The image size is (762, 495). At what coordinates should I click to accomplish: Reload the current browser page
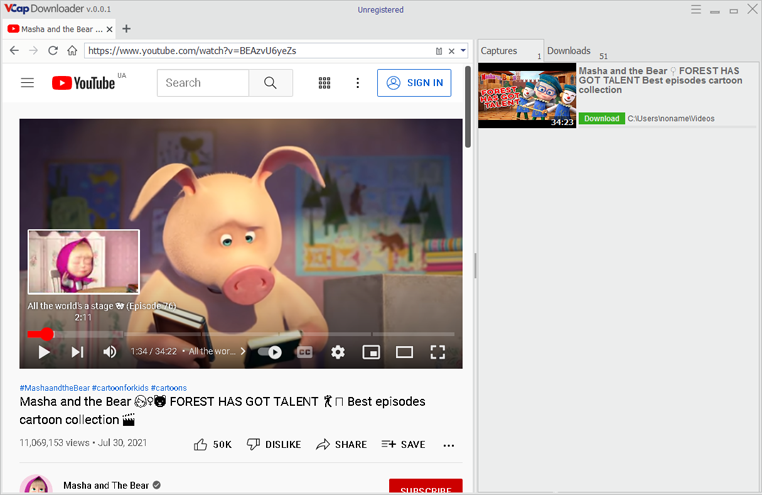(x=53, y=50)
